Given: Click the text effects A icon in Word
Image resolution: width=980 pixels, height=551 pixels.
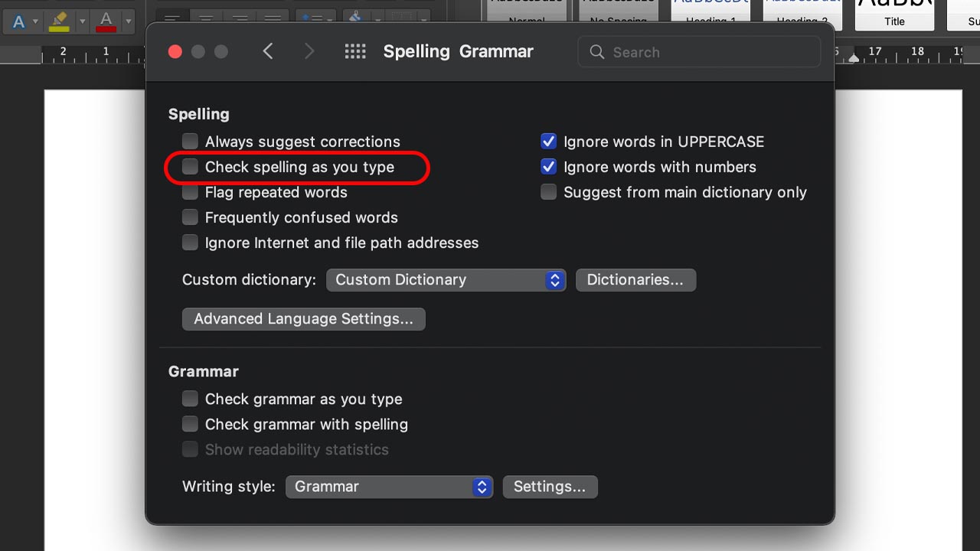Looking at the screenshot, I should click(18, 21).
